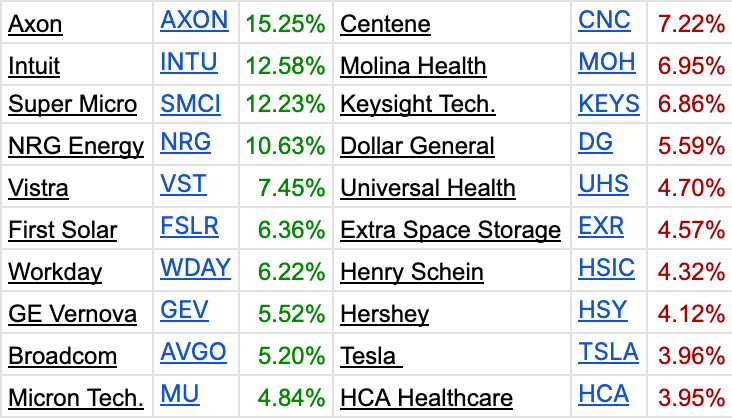This screenshot has width=732, height=418.
Task: Open the TSLA ticker link
Action: pyautogui.click(x=608, y=352)
